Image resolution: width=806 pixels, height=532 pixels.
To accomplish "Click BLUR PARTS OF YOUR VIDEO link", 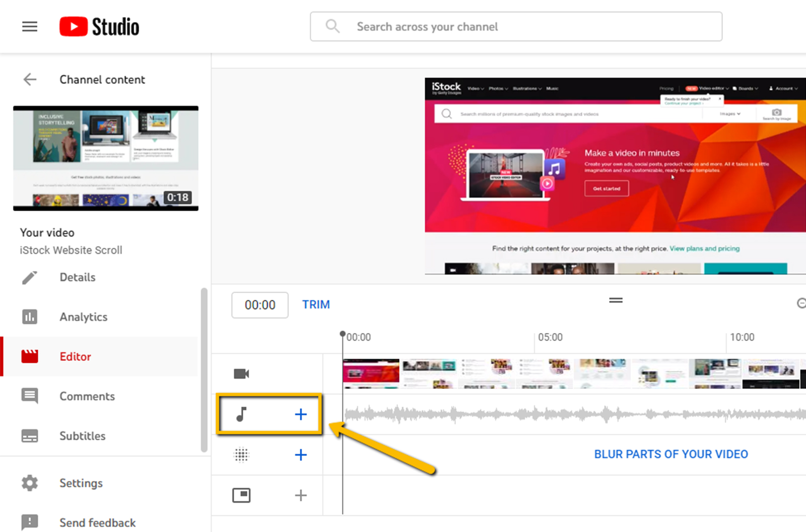I will 671,454.
